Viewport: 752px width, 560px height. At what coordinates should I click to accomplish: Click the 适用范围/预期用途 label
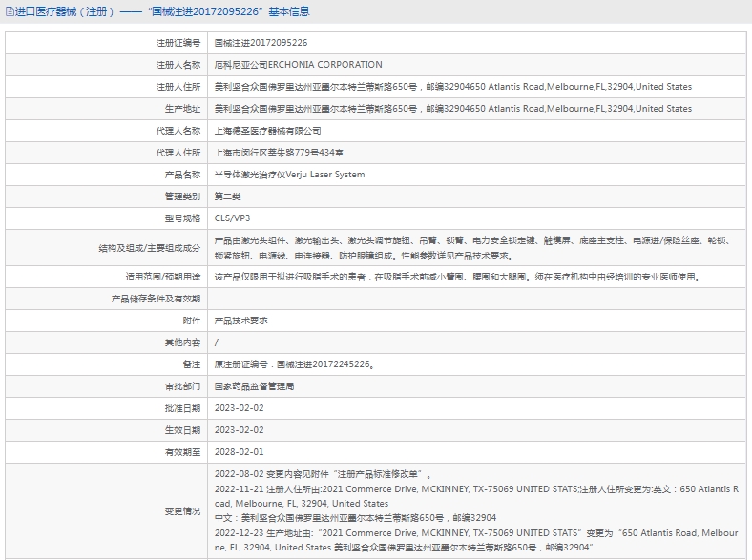click(x=162, y=277)
